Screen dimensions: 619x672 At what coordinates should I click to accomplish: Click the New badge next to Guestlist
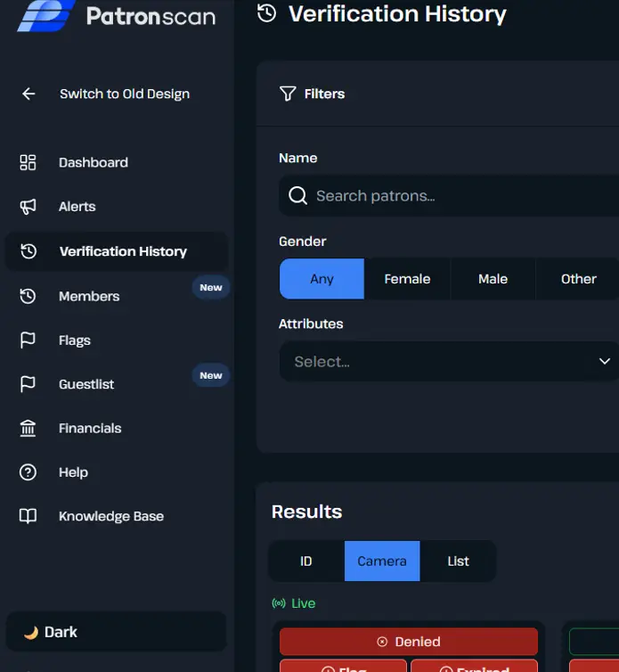click(x=211, y=375)
